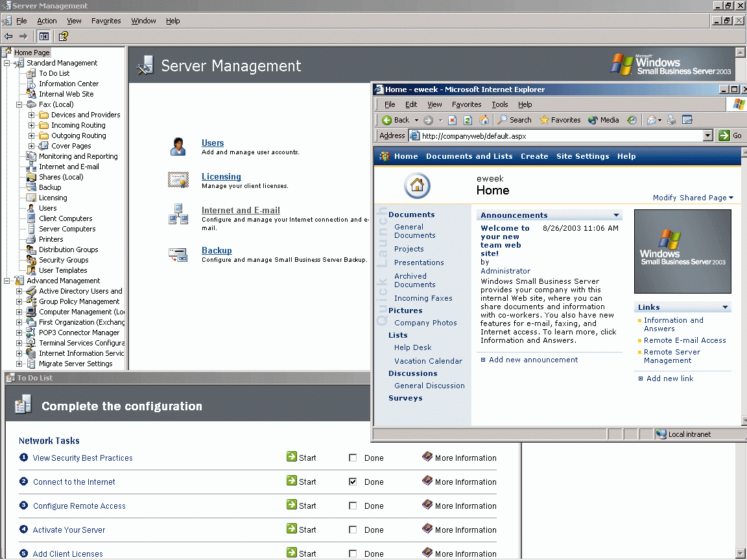Viewport: 747px width, 560px height.
Task: Click the forward arrow in Server Management toolbar
Action: (x=23, y=36)
